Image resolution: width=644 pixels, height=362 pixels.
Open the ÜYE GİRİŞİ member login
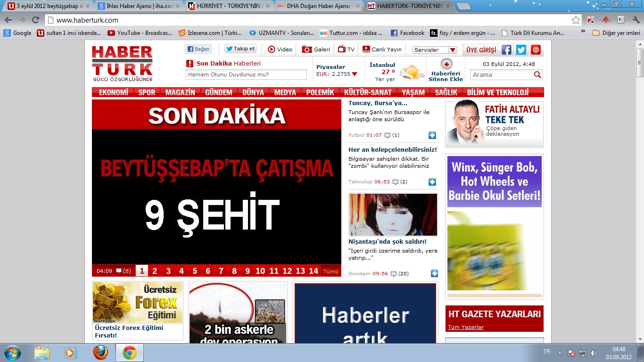tap(481, 50)
